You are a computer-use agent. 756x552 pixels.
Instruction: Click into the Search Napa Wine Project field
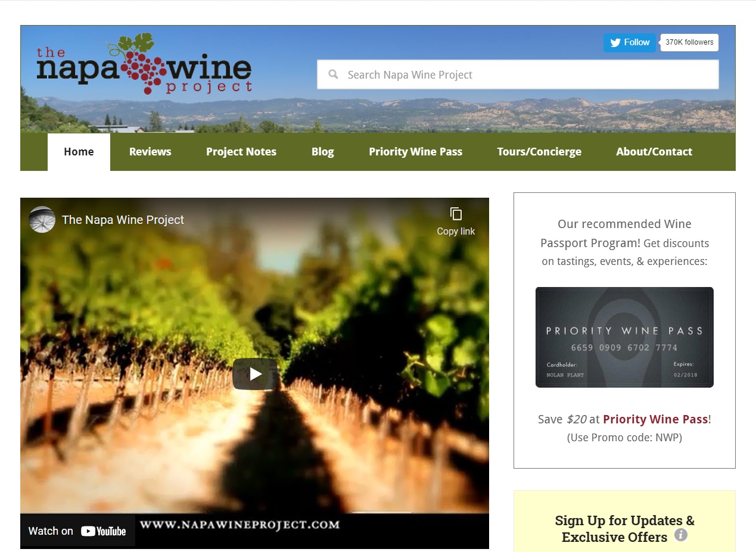click(518, 74)
